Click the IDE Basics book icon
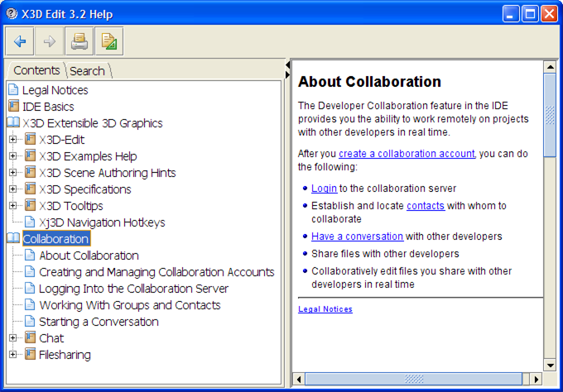This screenshot has height=392, width=563. click(13, 107)
